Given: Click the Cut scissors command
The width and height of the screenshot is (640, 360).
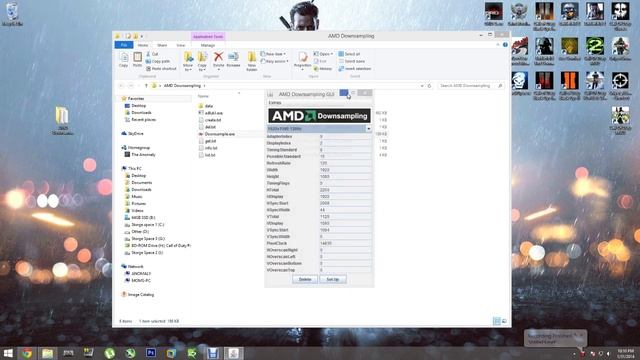Looking at the screenshot, I should coord(152,54).
